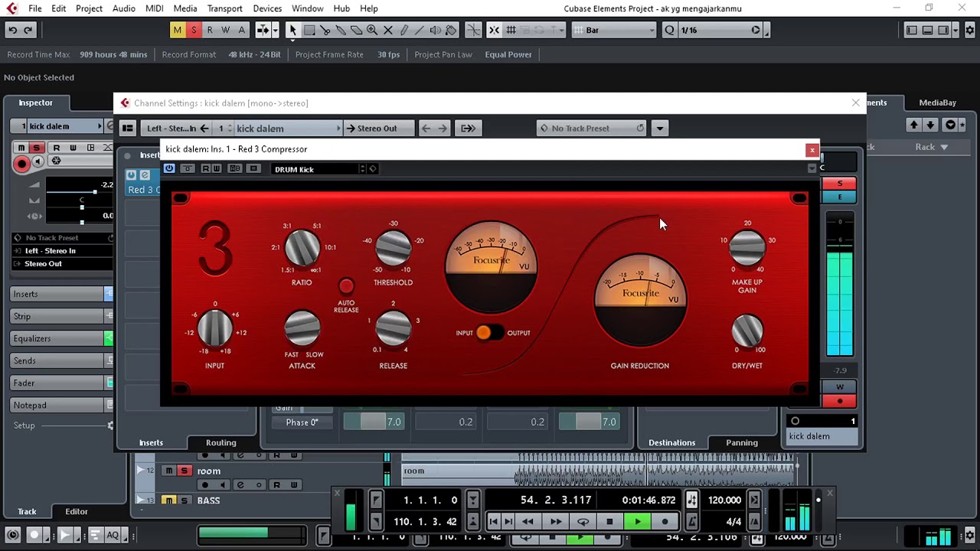This screenshot has height=551, width=980.
Task: Open Stereo Out routing dropdown in Channel Settings
Action: pyautogui.click(x=378, y=129)
